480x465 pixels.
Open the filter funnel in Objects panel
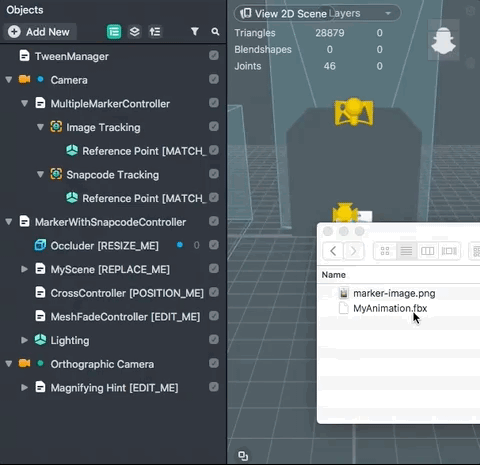(x=195, y=32)
